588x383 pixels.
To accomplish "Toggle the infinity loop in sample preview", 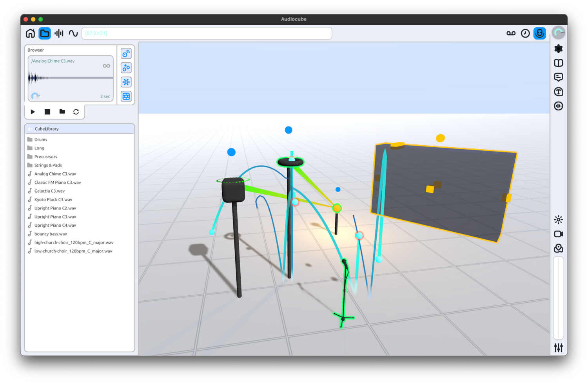I will (x=106, y=66).
